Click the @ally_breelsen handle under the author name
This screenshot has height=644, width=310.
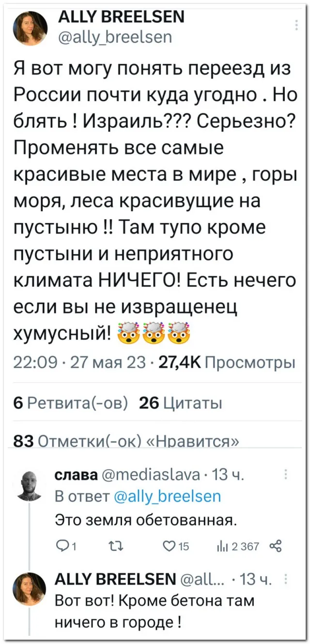115,37
